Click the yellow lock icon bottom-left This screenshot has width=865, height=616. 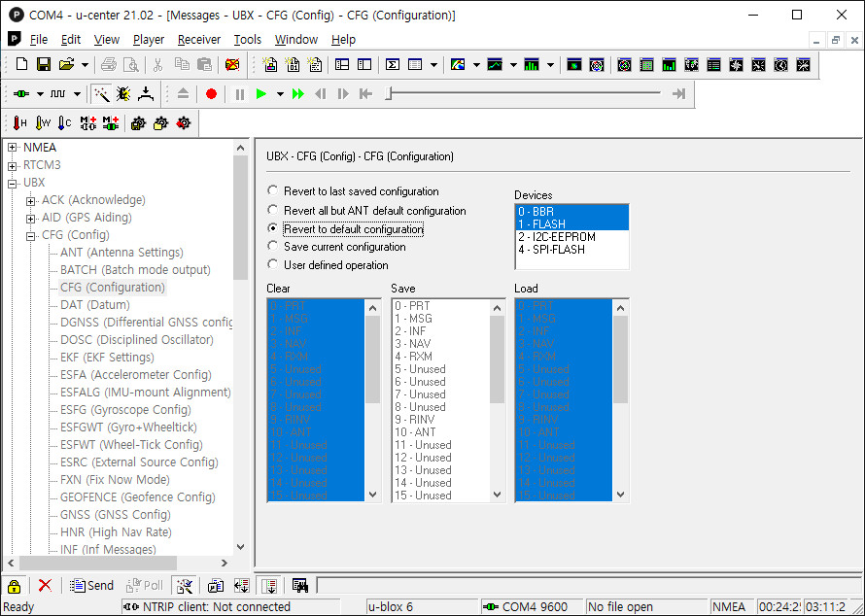pyautogui.click(x=14, y=586)
